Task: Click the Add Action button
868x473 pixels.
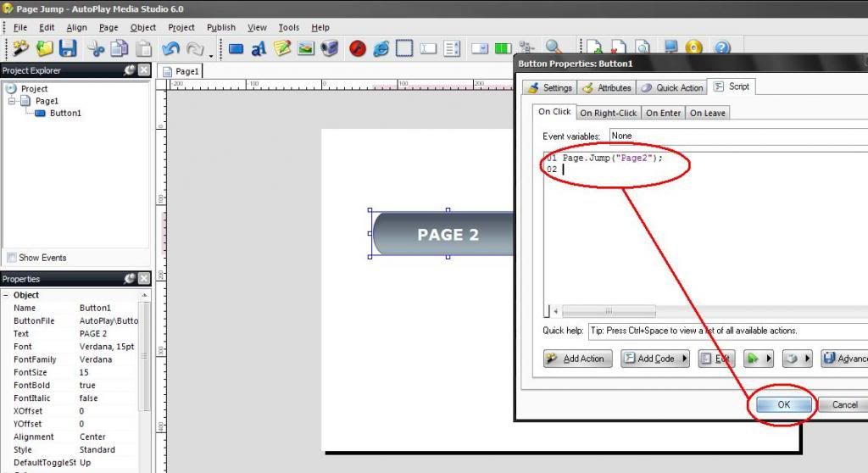Action: tap(576, 359)
